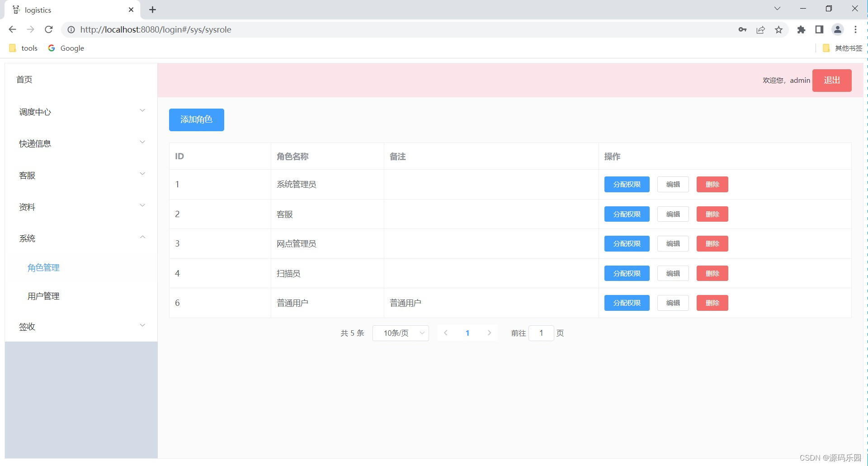Image resolution: width=868 pixels, height=466 pixels.
Task: Select the logistics browser tab
Action: (68, 10)
